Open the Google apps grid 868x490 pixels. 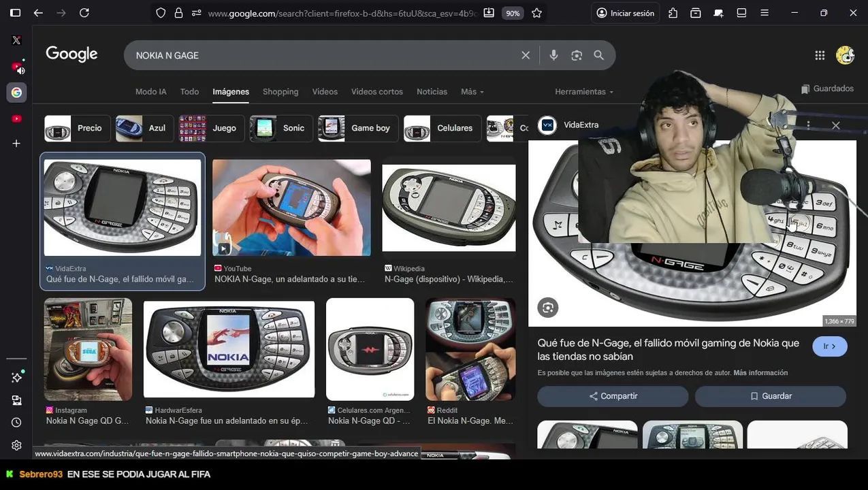click(820, 55)
